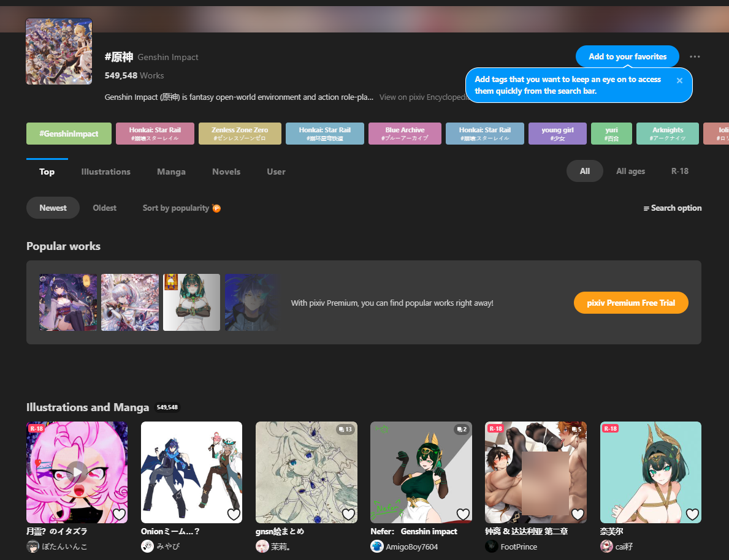729x560 pixels.
Task: Like the 钟离&达达利亚 artwork heart
Action: (x=578, y=514)
